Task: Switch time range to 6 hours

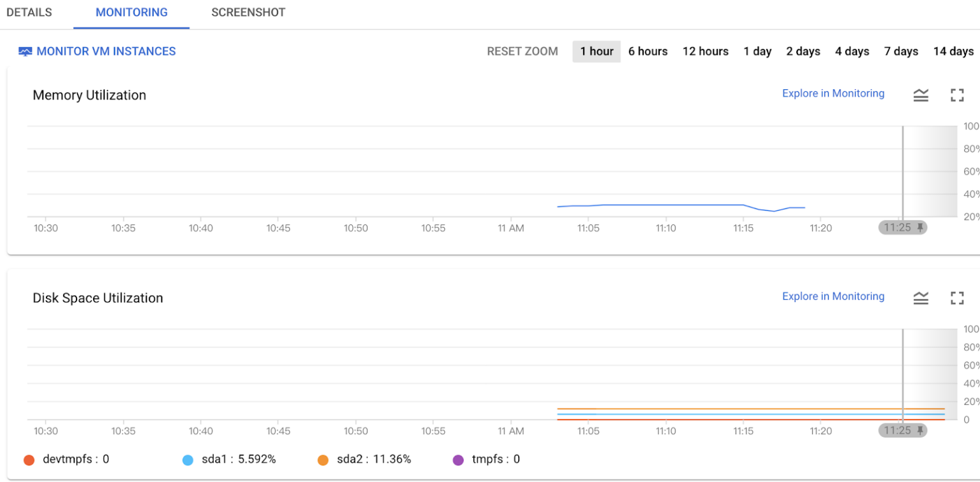Action: pyautogui.click(x=648, y=52)
